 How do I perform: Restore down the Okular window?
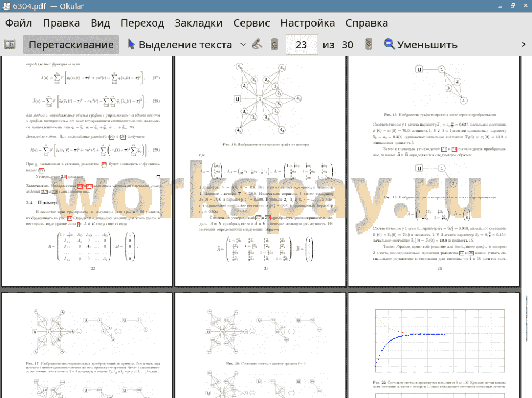click(513, 6)
